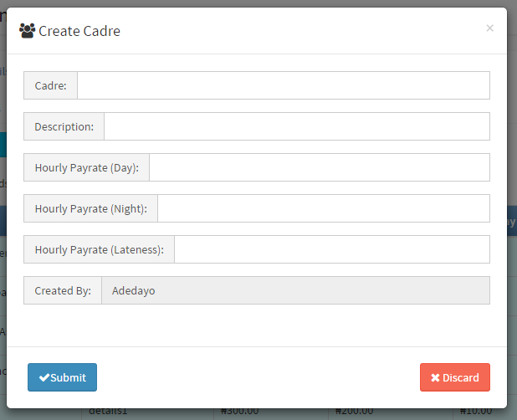
Task: Click the "Hourly Payrate (Lateness):" label
Action: (x=99, y=249)
